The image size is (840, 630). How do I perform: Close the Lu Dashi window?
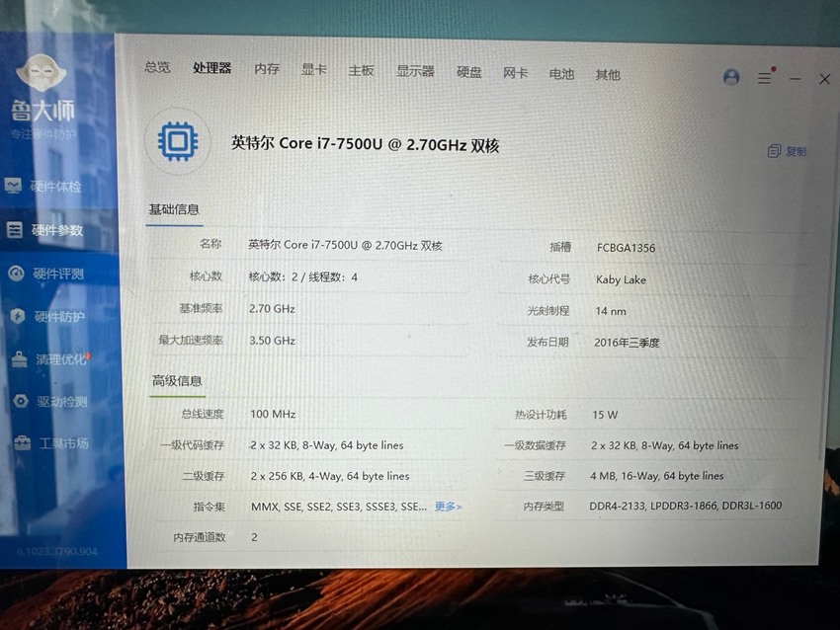pos(825,79)
